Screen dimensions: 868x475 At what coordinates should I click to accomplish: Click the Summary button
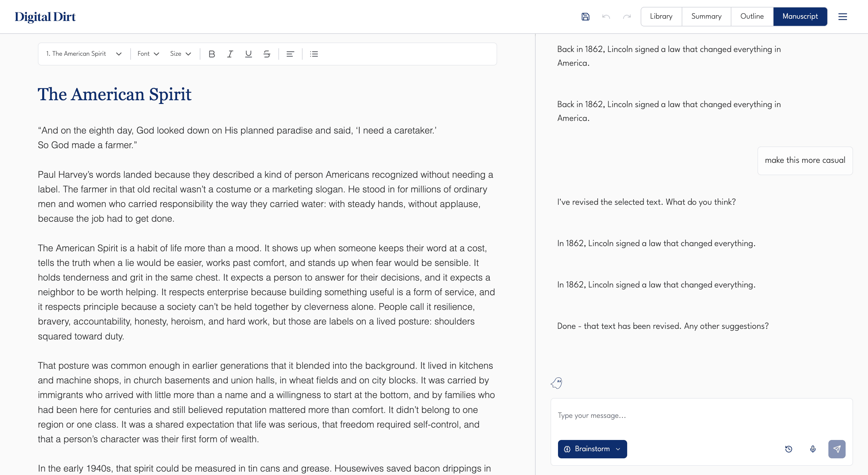point(706,17)
